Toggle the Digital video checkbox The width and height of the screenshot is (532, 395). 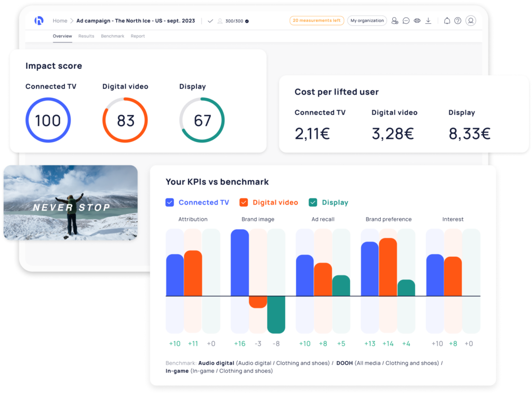pos(244,203)
